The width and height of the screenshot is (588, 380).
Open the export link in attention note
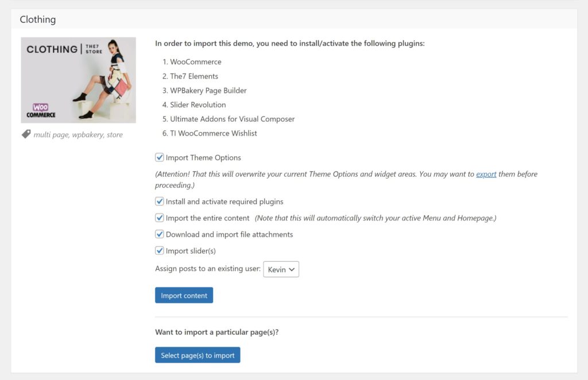(486, 174)
